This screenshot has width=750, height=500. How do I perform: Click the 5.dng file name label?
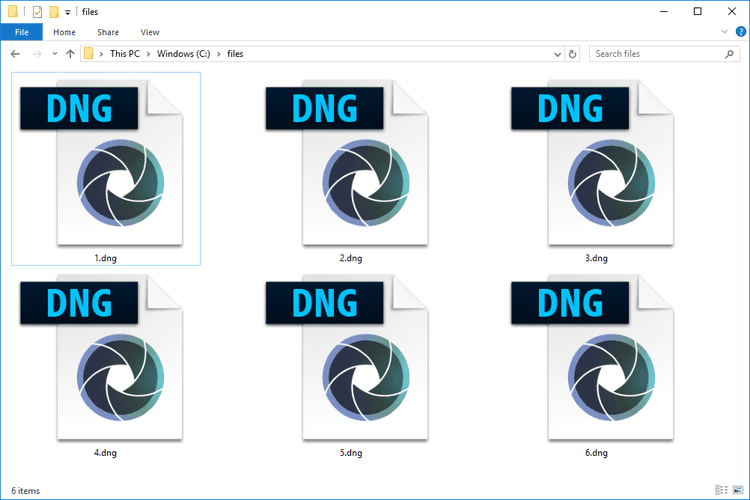point(351,453)
